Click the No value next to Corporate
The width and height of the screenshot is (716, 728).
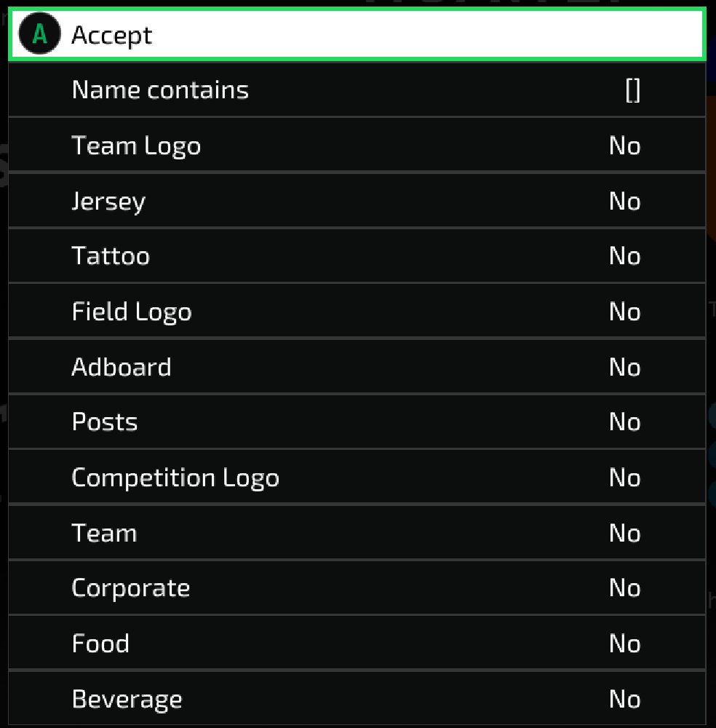tap(624, 587)
